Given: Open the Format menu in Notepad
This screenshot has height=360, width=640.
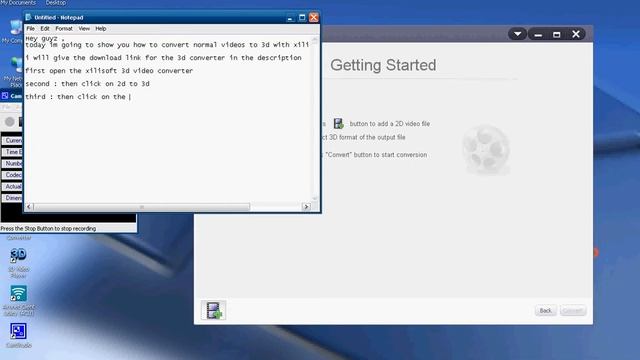Looking at the screenshot, I should 64,29.
